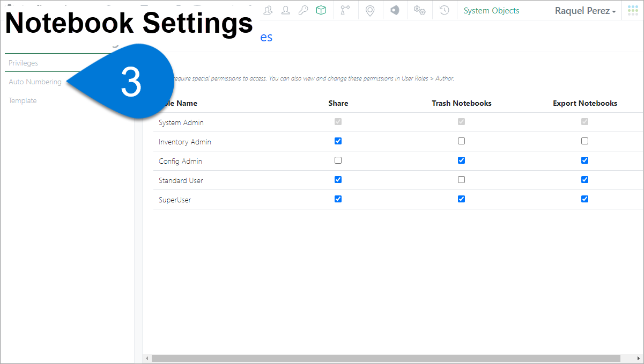Screen dimensions: 644x364
Task: Enable Trash Notebooks for Inventory Admin
Action: point(461,141)
